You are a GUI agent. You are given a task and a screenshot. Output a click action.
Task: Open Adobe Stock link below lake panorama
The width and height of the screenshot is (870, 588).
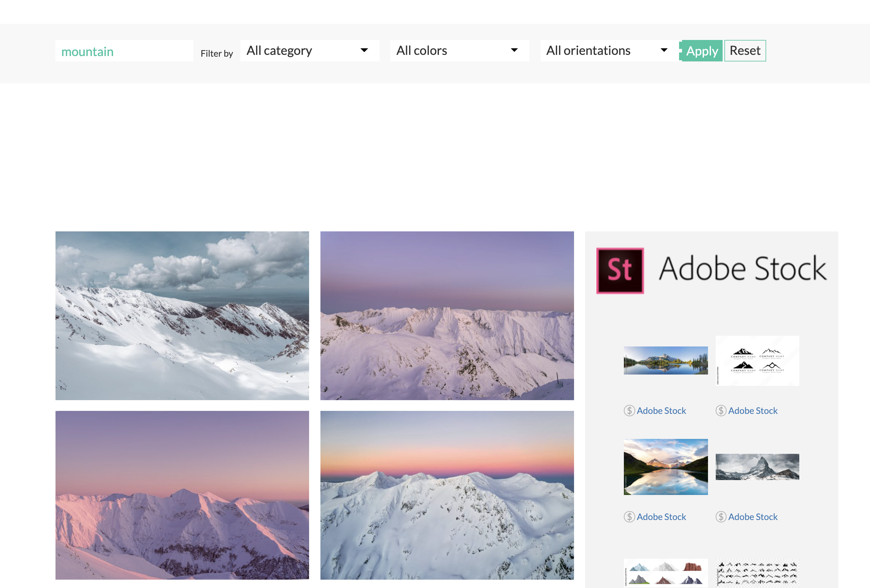click(x=661, y=411)
